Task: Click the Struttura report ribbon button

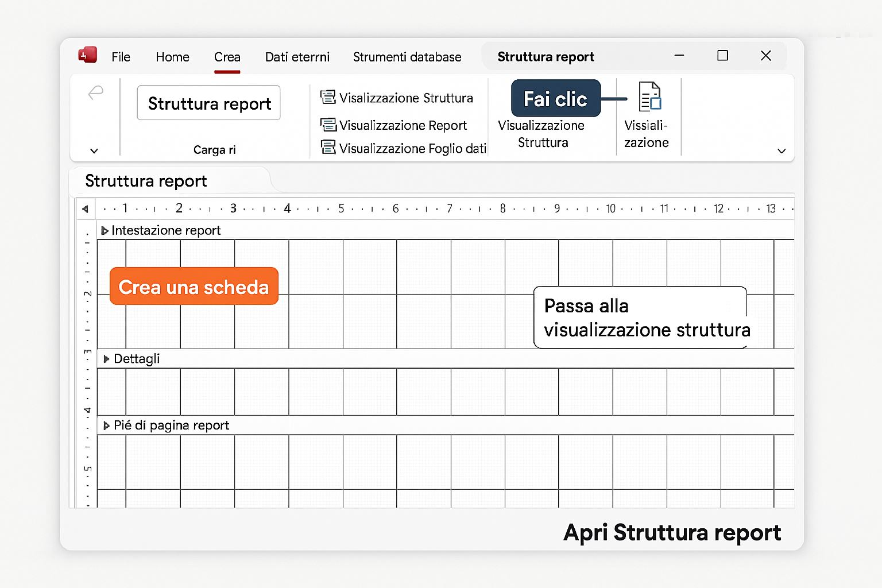Action: 209,103
